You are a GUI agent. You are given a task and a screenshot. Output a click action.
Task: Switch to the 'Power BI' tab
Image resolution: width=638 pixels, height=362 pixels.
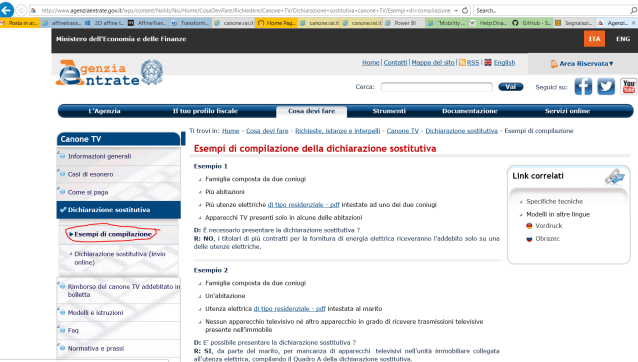coord(403,23)
